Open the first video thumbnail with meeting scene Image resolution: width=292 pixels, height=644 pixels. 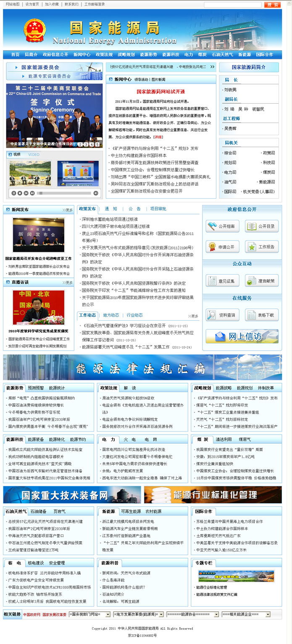click(31, 173)
